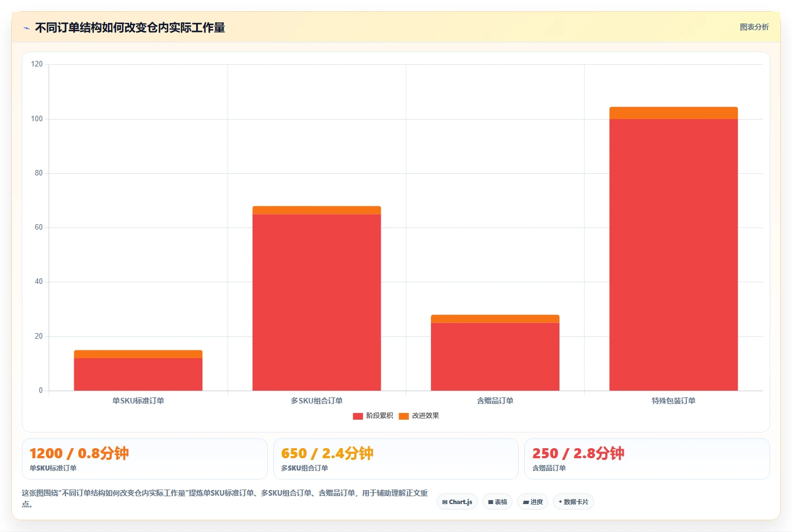Click the 单SKU标准订单 x-axis label
792x532 pixels.
click(138, 401)
